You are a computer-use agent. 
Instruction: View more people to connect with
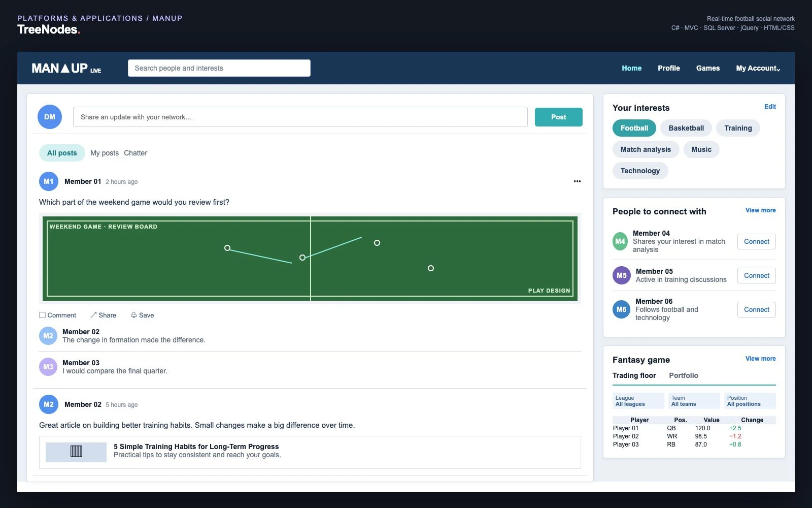[760, 210]
